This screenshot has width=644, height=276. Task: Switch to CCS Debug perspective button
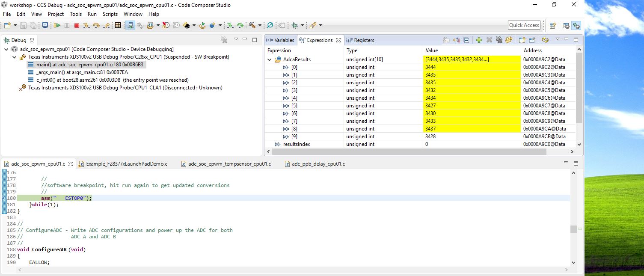(576, 26)
